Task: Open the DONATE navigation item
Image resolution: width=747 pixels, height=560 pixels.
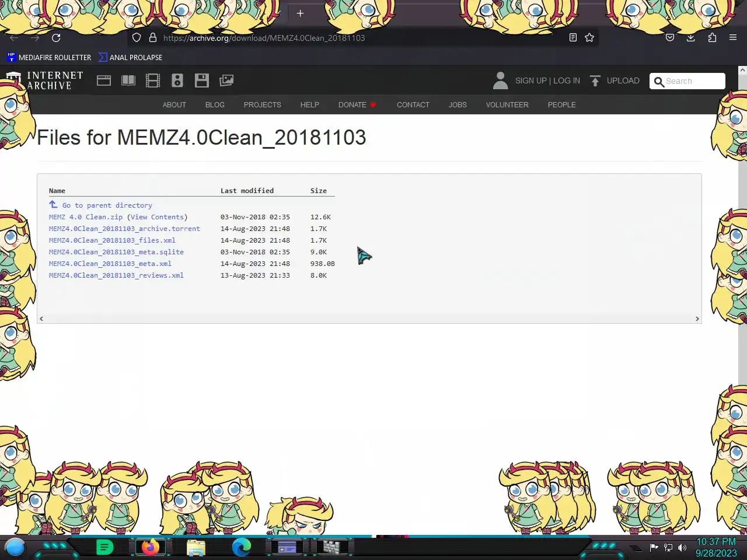Action: 357,105
